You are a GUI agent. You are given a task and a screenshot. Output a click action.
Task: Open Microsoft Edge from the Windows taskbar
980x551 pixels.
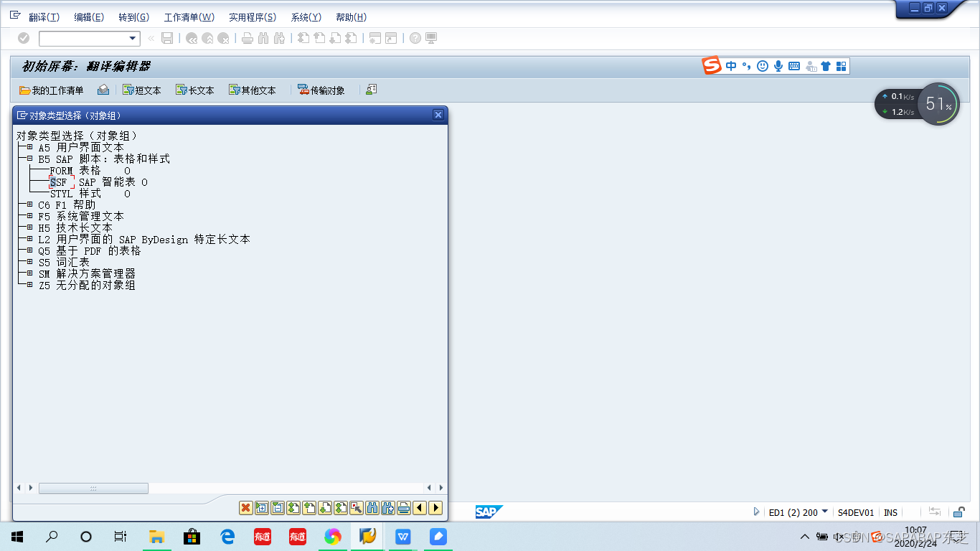[227, 536]
